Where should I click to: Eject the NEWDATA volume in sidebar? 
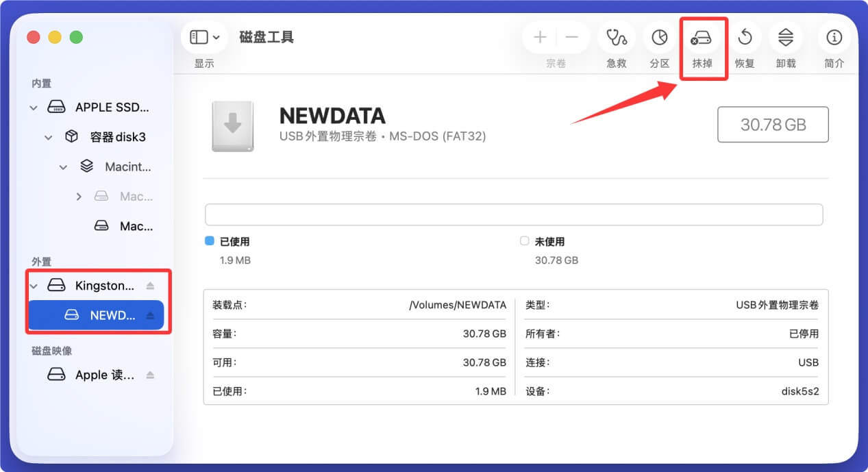pyautogui.click(x=151, y=315)
